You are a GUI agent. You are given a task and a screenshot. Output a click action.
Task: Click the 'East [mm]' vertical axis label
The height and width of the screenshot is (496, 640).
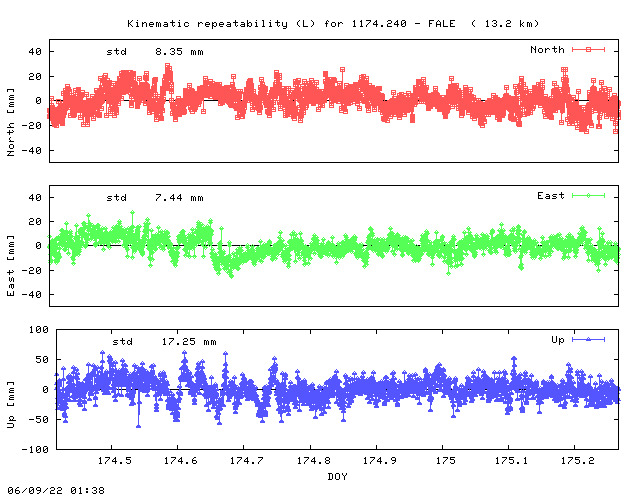point(11,266)
